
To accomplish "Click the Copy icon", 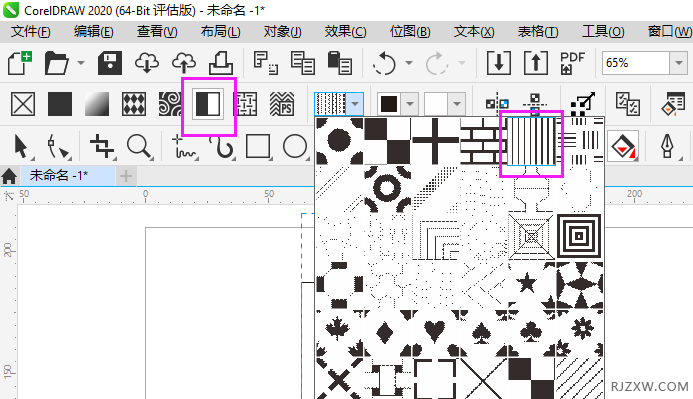I will tap(303, 63).
